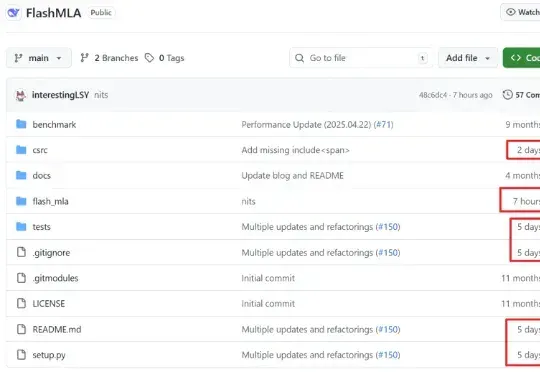
Task: Click the '4 months' timestamp in docs row
Action: (522, 176)
